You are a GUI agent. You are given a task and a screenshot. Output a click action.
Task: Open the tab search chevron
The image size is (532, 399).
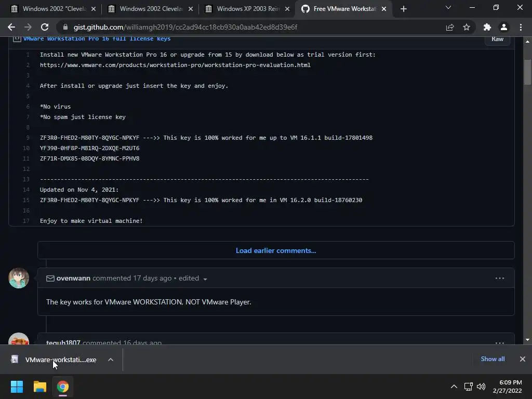pos(448,7)
